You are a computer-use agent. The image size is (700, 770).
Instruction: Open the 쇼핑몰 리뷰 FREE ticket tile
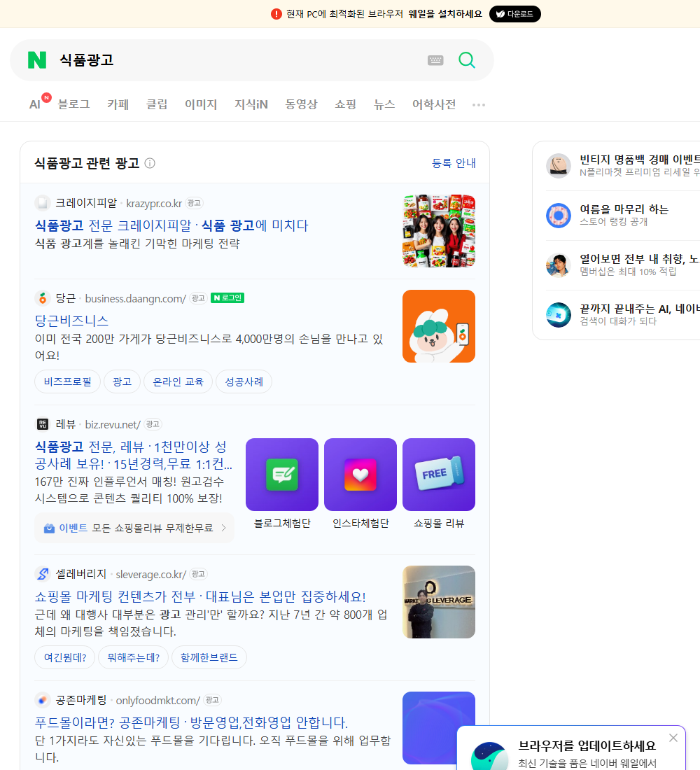pyautogui.click(x=439, y=475)
